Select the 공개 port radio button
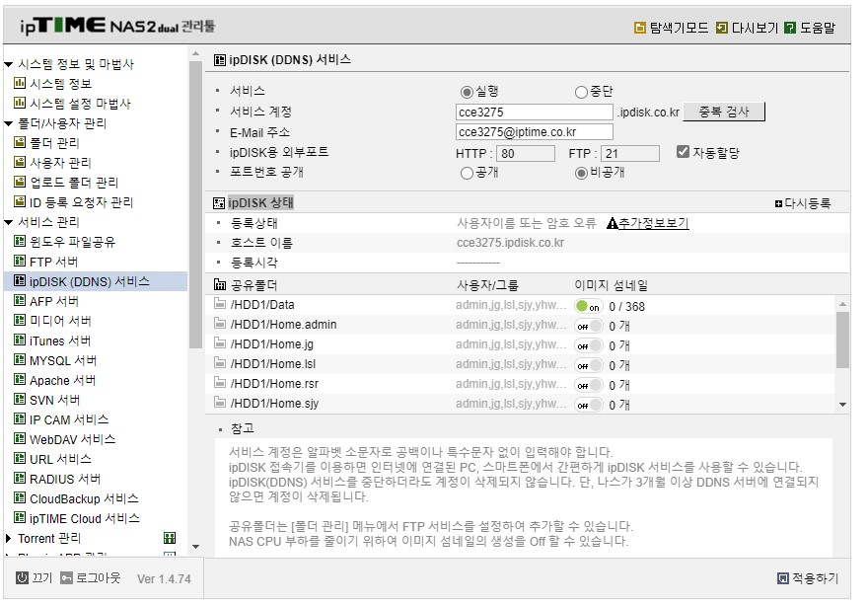 pos(467,174)
